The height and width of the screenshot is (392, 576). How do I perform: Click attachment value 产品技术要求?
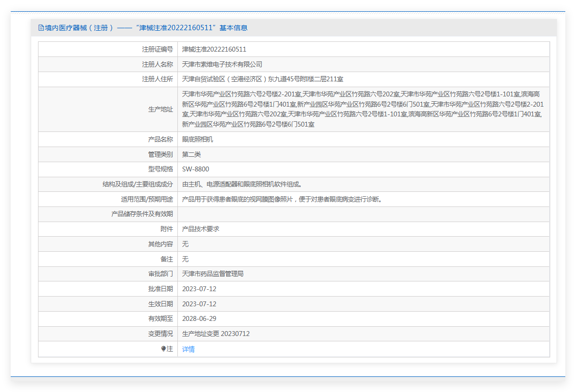(x=201, y=229)
